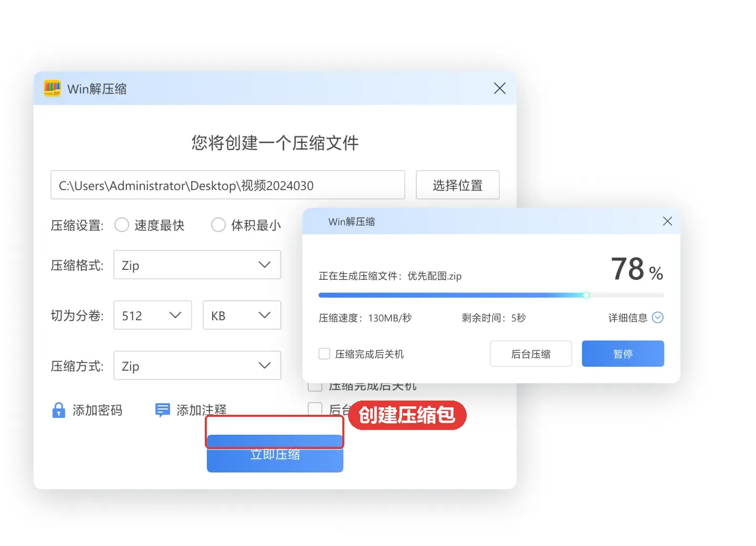This screenshot has height=546, width=756.
Task: Select the 速度最快 radio option
Action: pyautogui.click(x=122, y=225)
